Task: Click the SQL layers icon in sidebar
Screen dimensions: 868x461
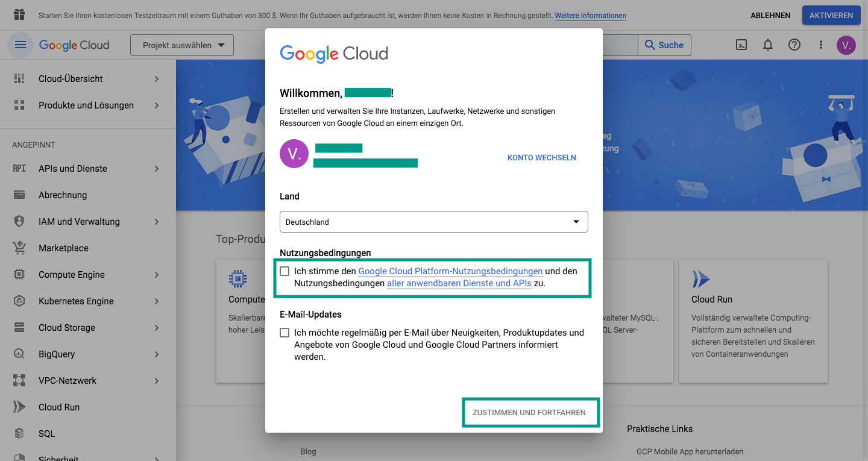Action: pos(19,434)
